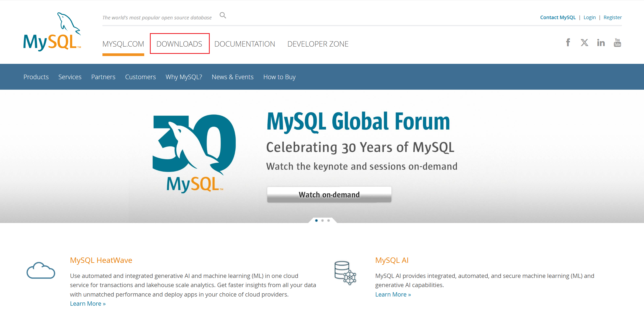Select the third carousel slide dot

[x=329, y=221]
